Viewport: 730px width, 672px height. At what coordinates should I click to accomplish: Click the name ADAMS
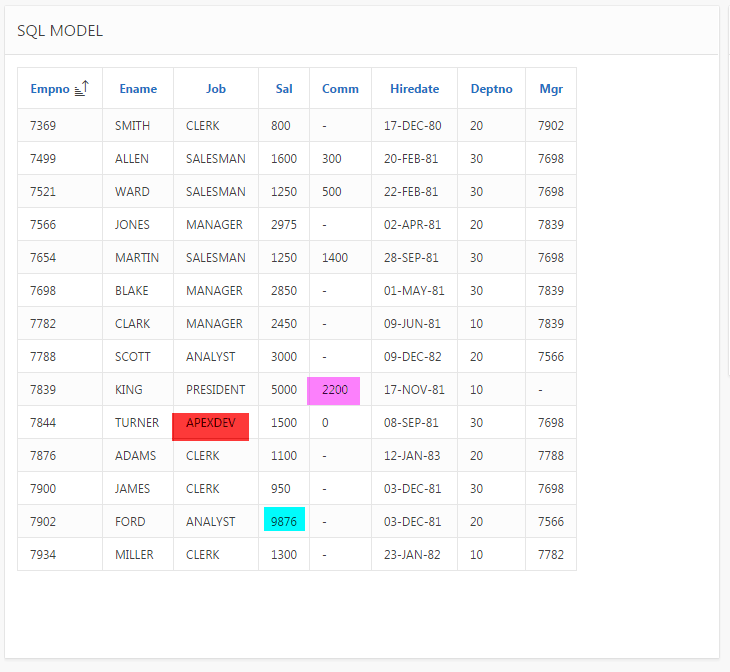(135, 456)
